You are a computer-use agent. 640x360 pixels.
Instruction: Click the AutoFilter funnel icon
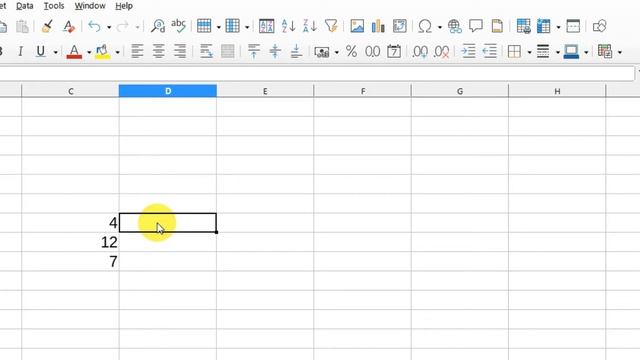pos(331,26)
